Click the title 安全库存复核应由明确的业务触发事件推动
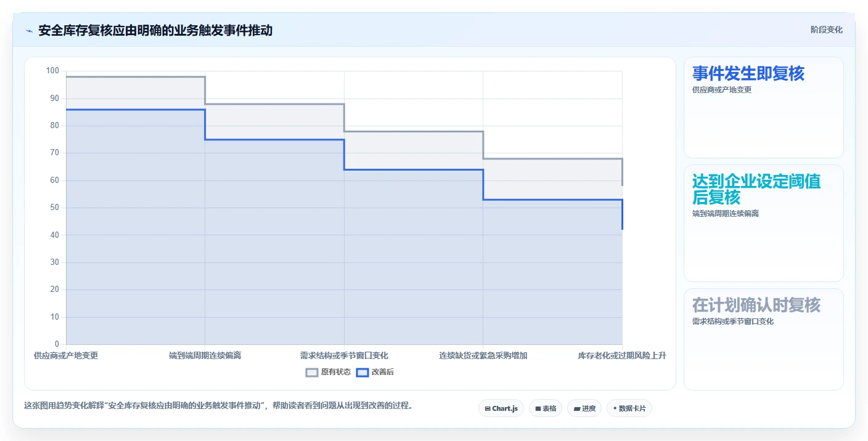Image resolution: width=868 pixels, height=441 pixels. pyautogui.click(x=155, y=31)
